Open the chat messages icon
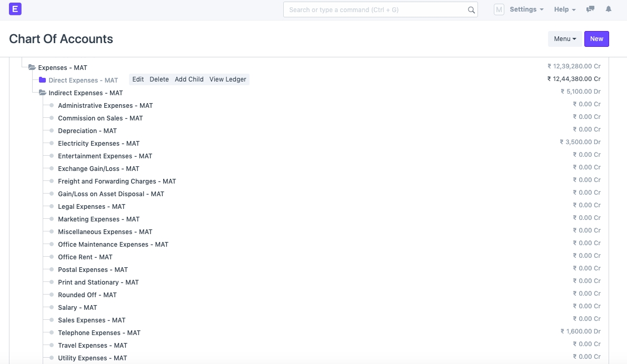627x364 pixels. (590, 9)
